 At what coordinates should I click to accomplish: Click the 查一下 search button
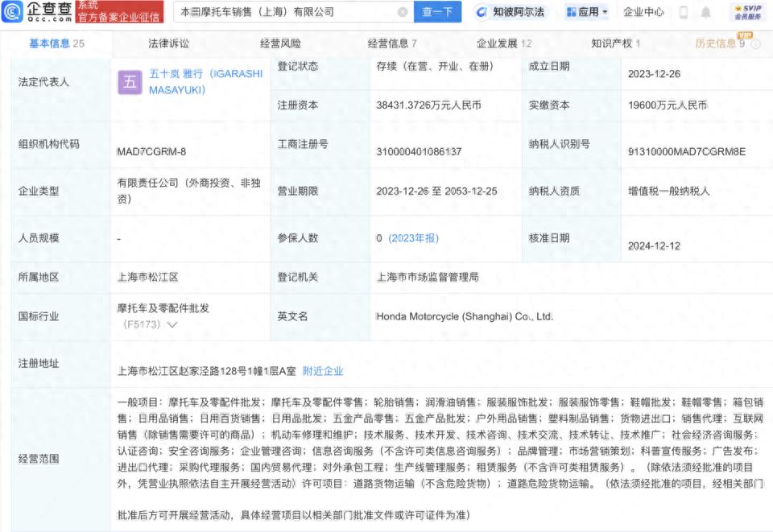click(437, 12)
